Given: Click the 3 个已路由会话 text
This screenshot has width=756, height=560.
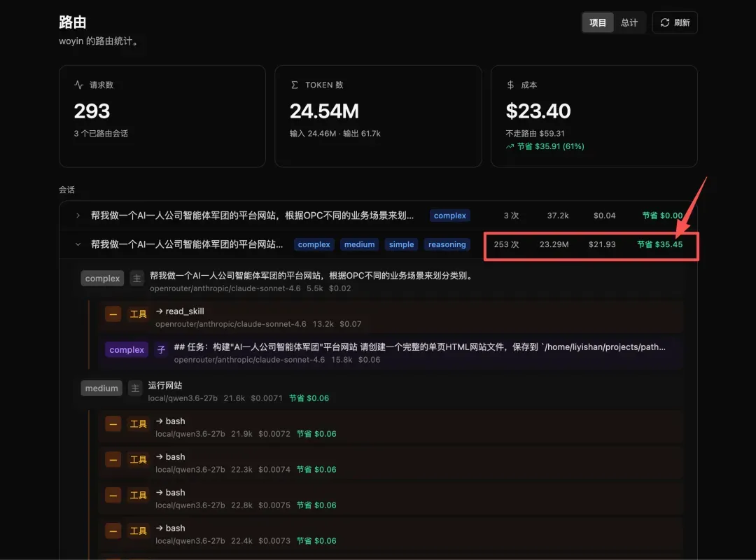Looking at the screenshot, I should 101,134.
